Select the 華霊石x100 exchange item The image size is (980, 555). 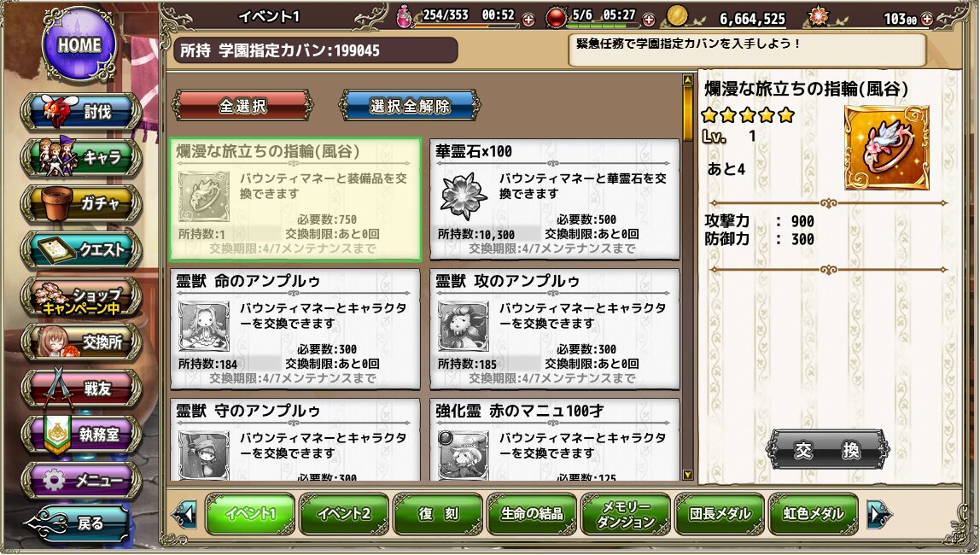[555, 200]
